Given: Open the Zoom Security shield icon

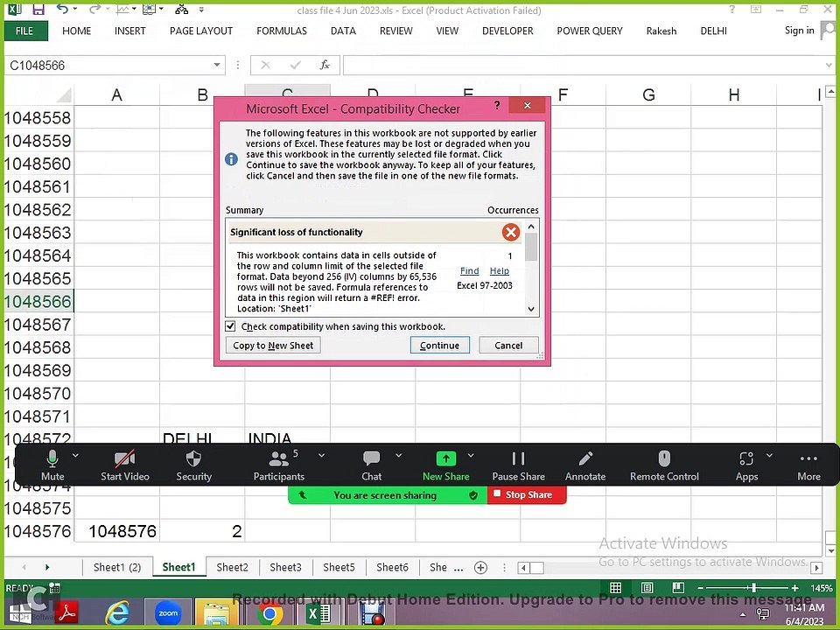Looking at the screenshot, I should click(193, 458).
